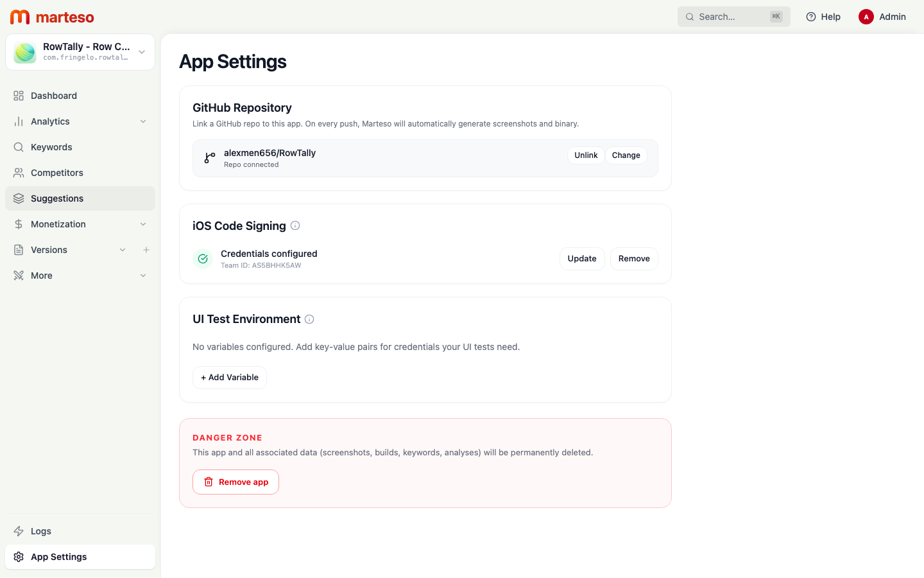924x578 pixels.
Task: Update iOS code signing credentials
Action: tap(582, 259)
